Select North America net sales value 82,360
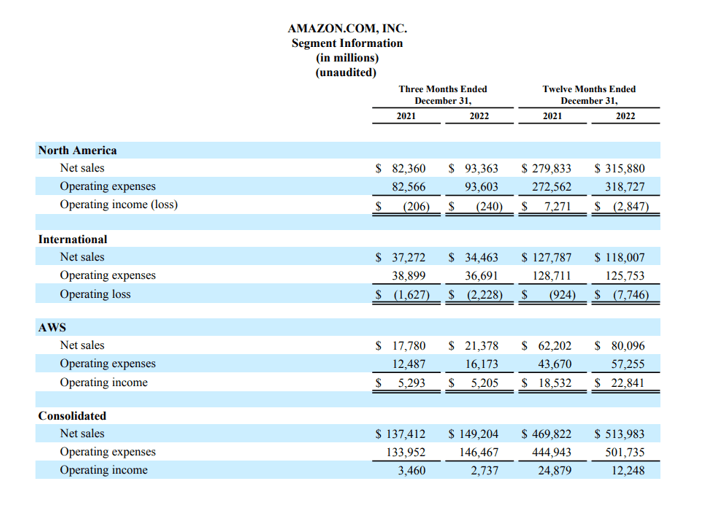This screenshot has width=702, height=513. pos(409,168)
